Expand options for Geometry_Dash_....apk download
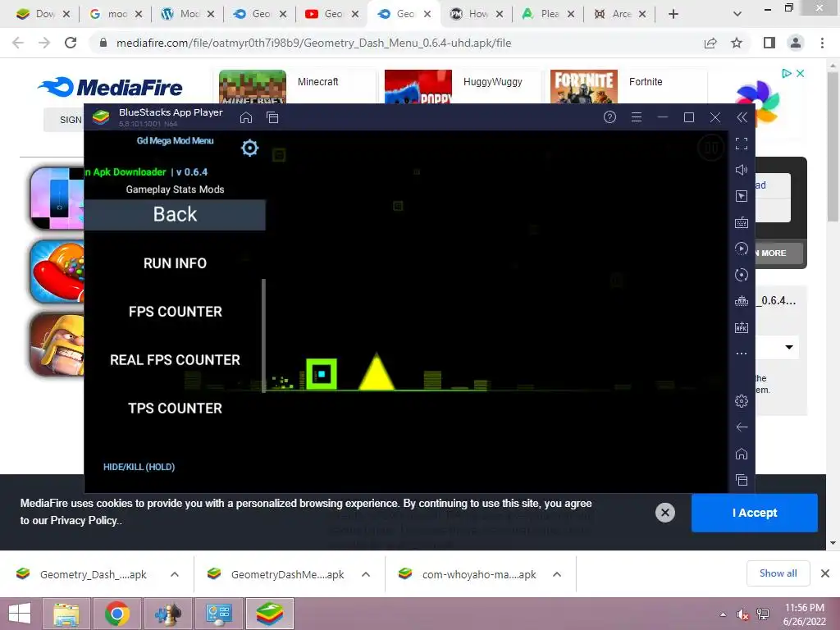Image resolution: width=840 pixels, height=630 pixels. (x=175, y=574)
